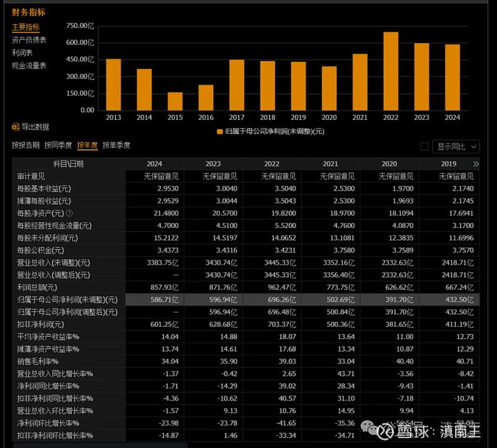
Task: Click the chevron on the 显示同比 selector
Action: pyautogui.click(x=473, y=146)
